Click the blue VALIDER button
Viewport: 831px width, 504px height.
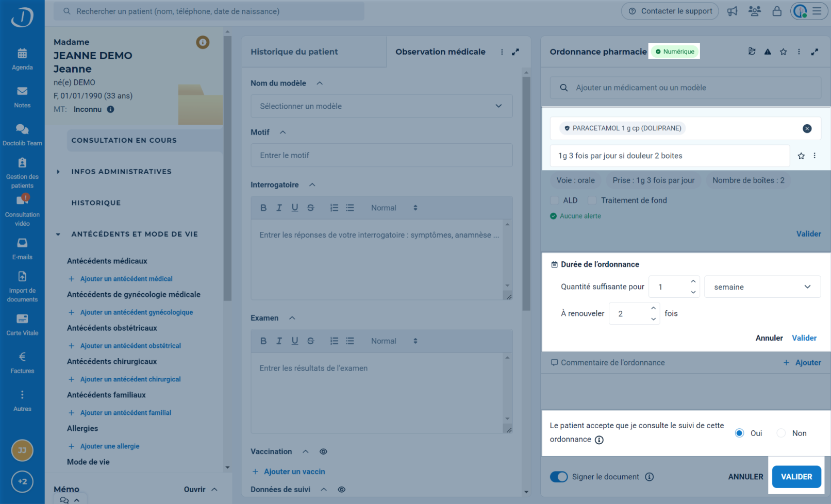[796, 477]
